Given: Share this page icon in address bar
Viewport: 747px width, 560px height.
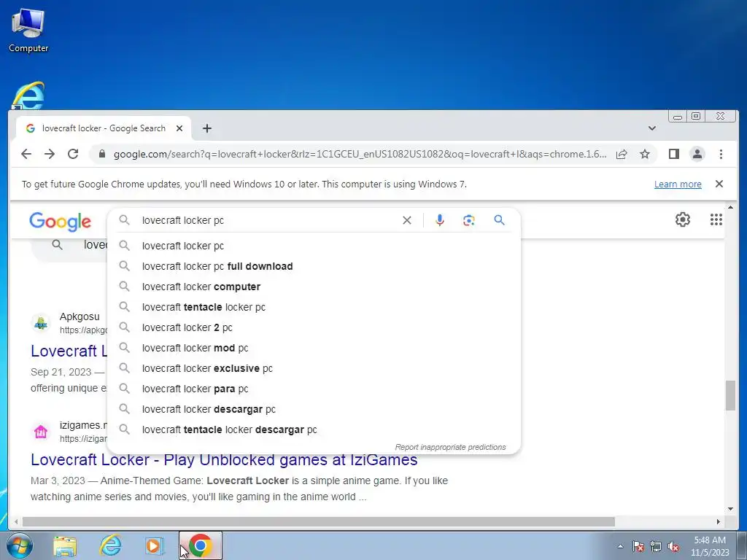Looking at the screenshot, I should point(622,154).
